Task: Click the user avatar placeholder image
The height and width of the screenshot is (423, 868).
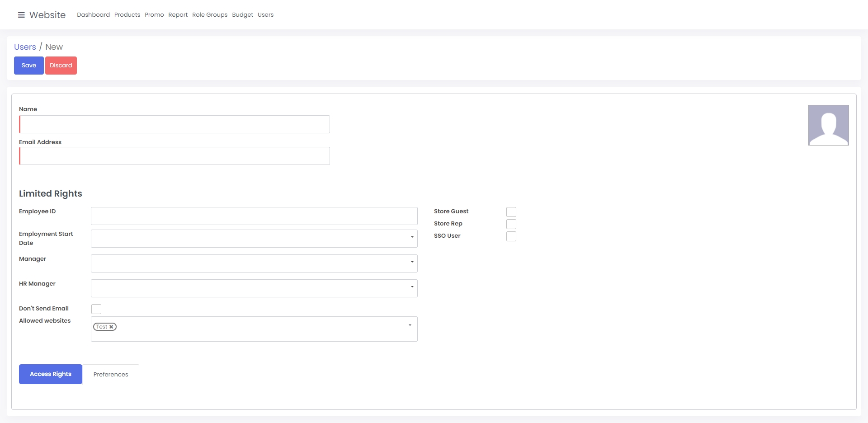Action: coord(828,125)
